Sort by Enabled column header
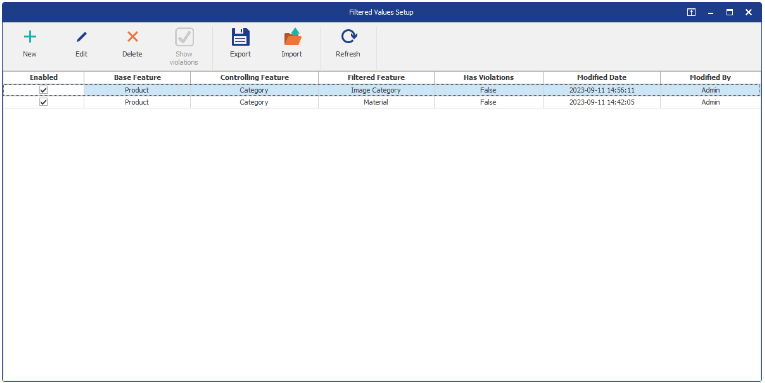 coord(43,78)
